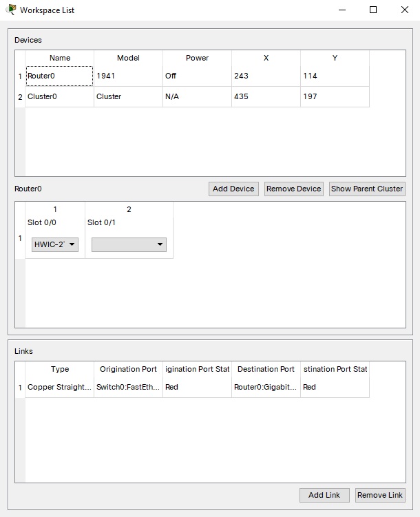Click the X column header
420x517 pixels.
pyautogui.click(x=266, y=58)
